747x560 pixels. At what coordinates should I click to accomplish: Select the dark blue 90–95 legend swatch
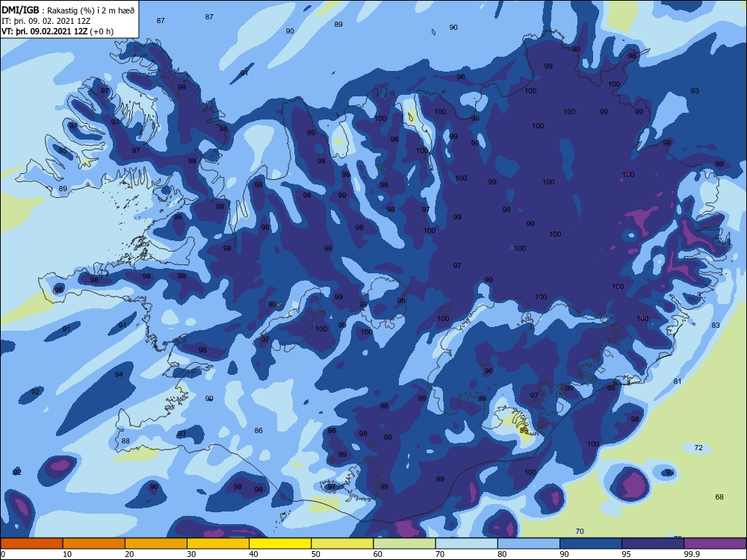[591, 544]
